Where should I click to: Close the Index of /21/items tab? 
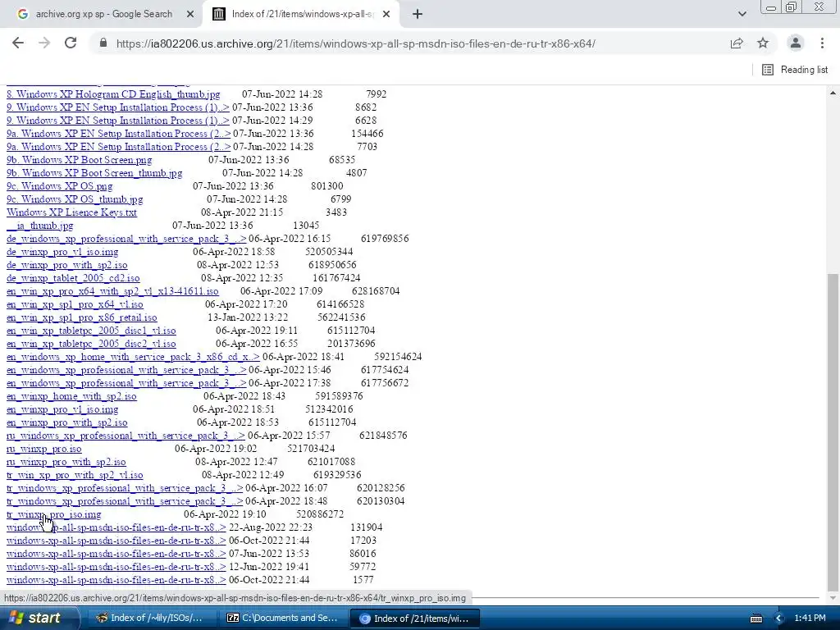[x=386, y=14]
